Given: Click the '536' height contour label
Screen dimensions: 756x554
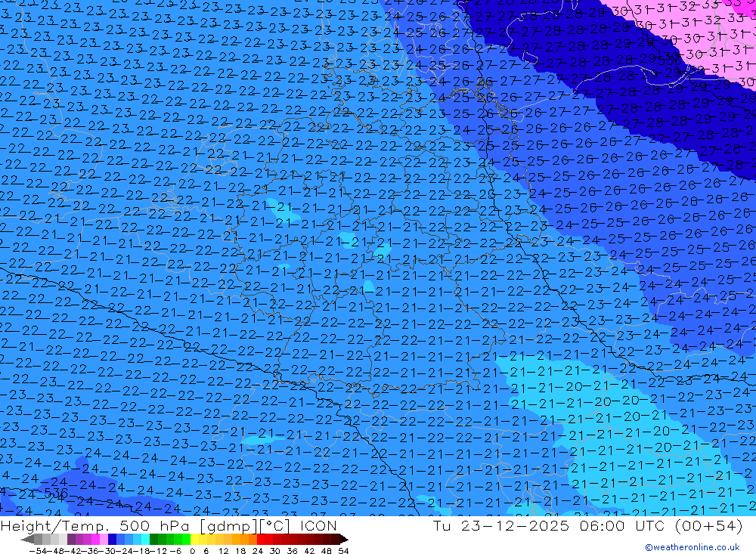Looking at the screenshot, I should 56,494.
